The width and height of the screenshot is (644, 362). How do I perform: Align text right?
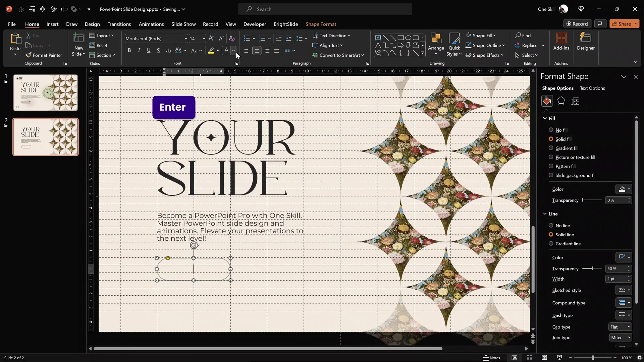267,50
